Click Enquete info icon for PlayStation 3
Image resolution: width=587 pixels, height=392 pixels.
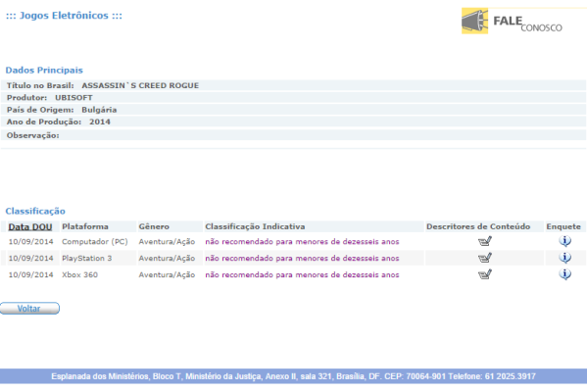pyautogui.click(x=564, y=258)
